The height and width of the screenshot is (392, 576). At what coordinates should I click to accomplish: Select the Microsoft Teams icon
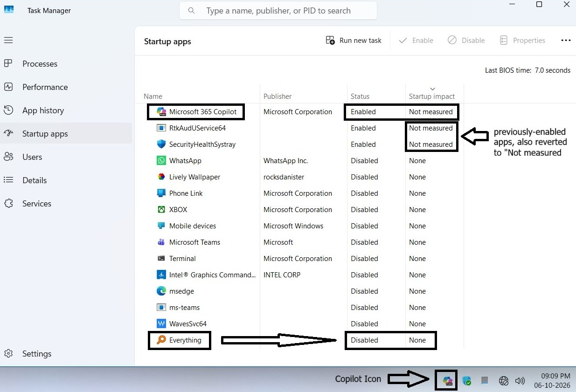(x=161, y=242)
